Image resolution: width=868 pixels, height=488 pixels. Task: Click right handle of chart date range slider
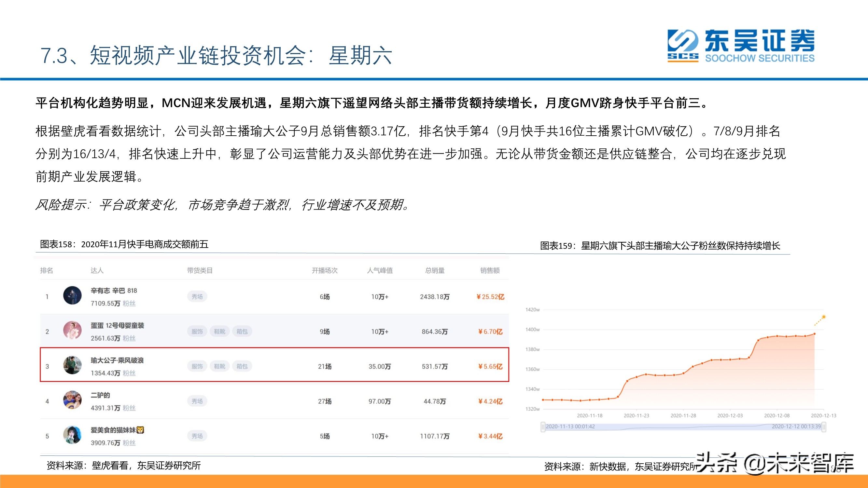tap(824, 427)
